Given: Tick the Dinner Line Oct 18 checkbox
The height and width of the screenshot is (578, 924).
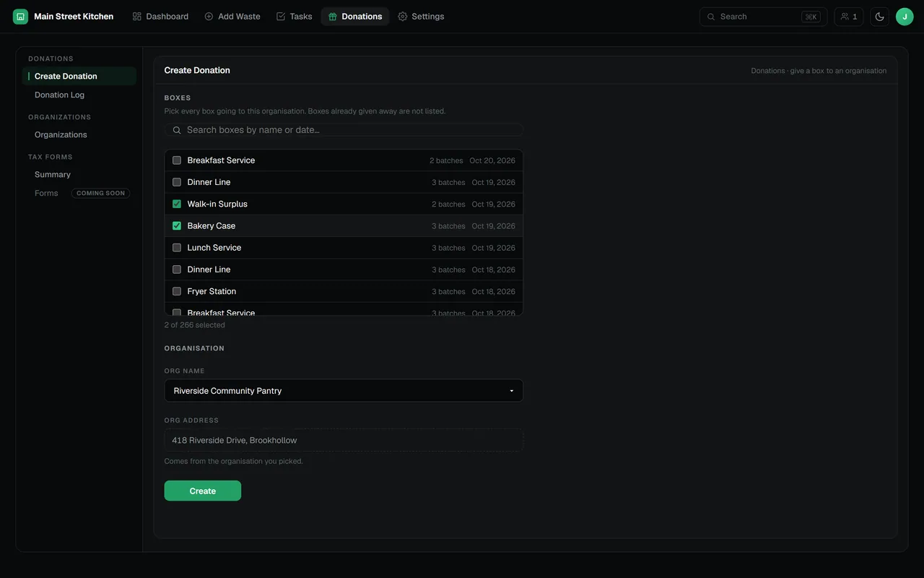Looking at the screenshot, I should click(177, 269).
